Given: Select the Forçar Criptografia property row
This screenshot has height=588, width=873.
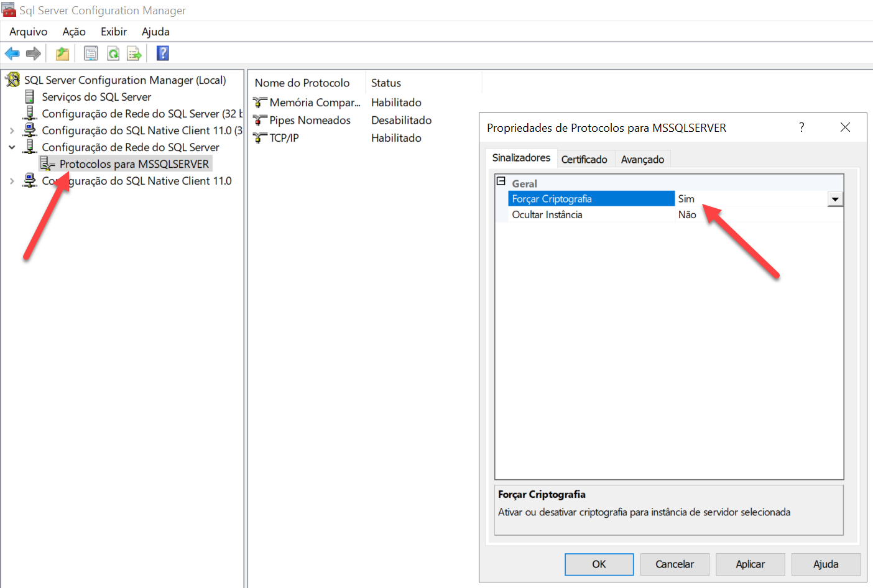Looking at the screenshot, I should click(x=675, y=199).
